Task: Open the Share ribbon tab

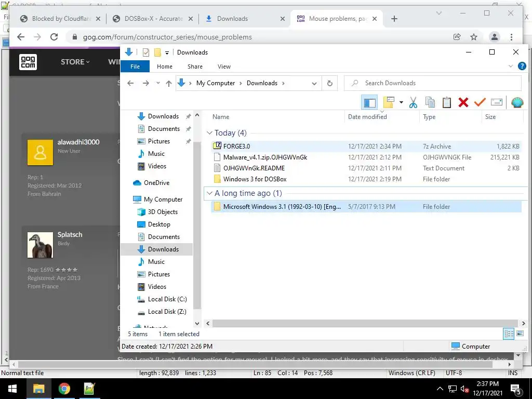Action: (x=195, y=66)
